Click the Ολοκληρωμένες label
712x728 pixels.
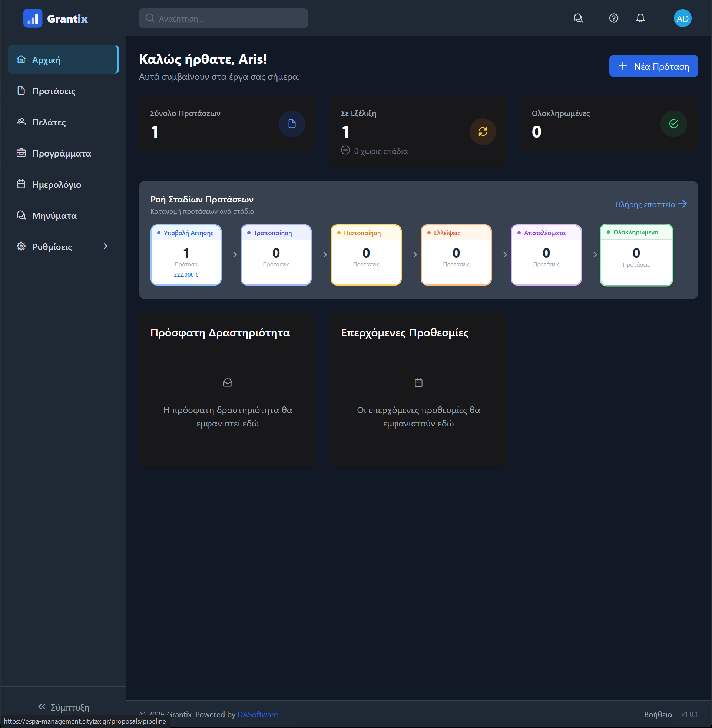[x=560, y=113]
